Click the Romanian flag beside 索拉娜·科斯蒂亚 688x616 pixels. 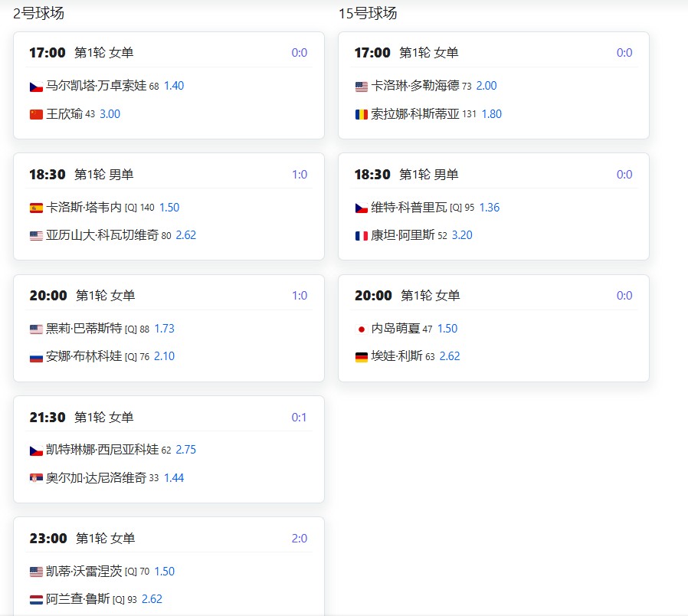(x=362, y=114)
